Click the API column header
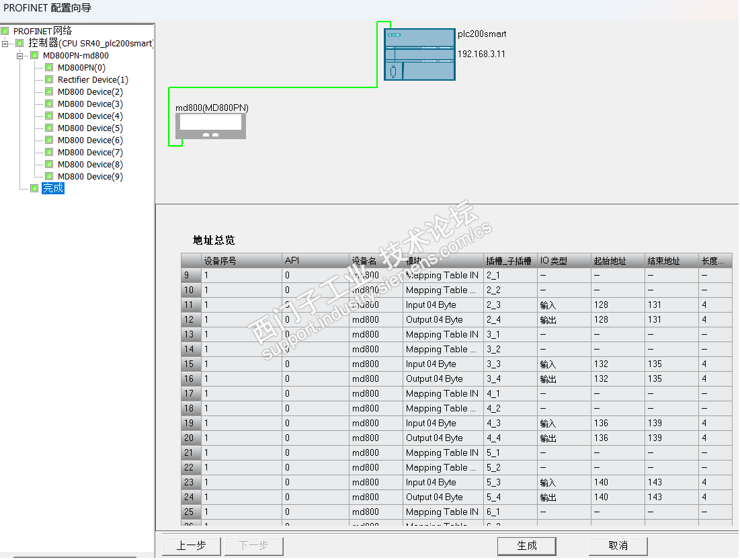 tap(315, 261)
